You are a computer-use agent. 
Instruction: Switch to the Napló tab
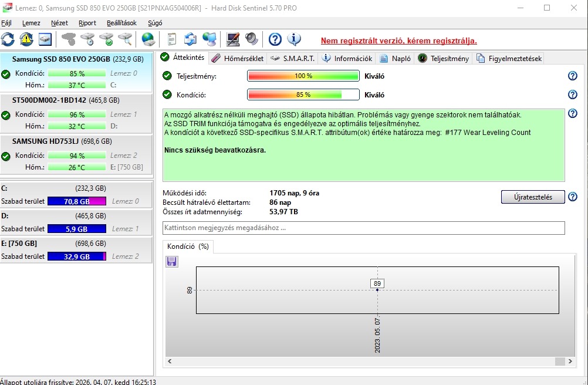click(x=395, y=59)
